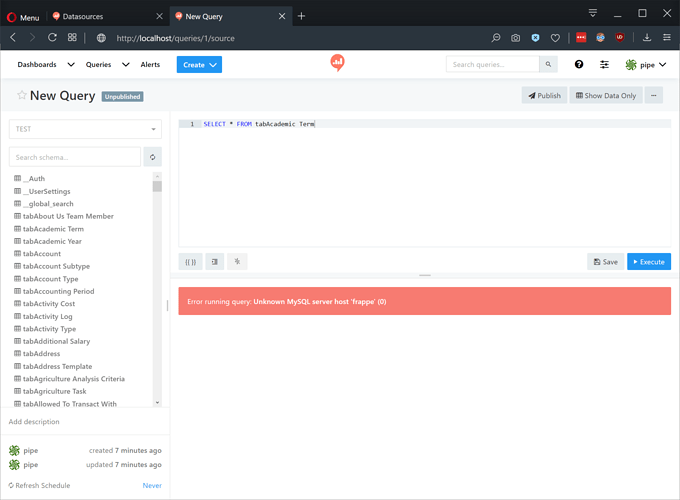Screen dimensions: 680x500
Task: Add a parameter with the braces button
Action: (190, 261)
